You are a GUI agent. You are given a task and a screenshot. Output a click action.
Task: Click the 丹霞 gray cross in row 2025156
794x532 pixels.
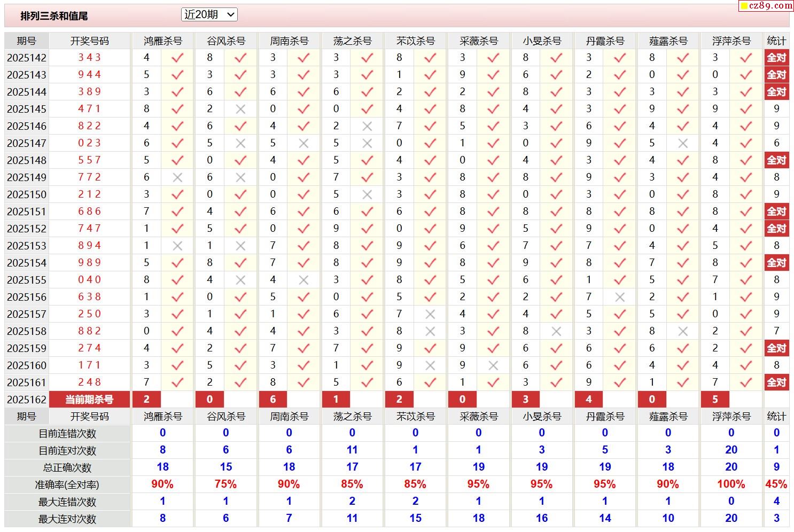(x=619, y=297)
